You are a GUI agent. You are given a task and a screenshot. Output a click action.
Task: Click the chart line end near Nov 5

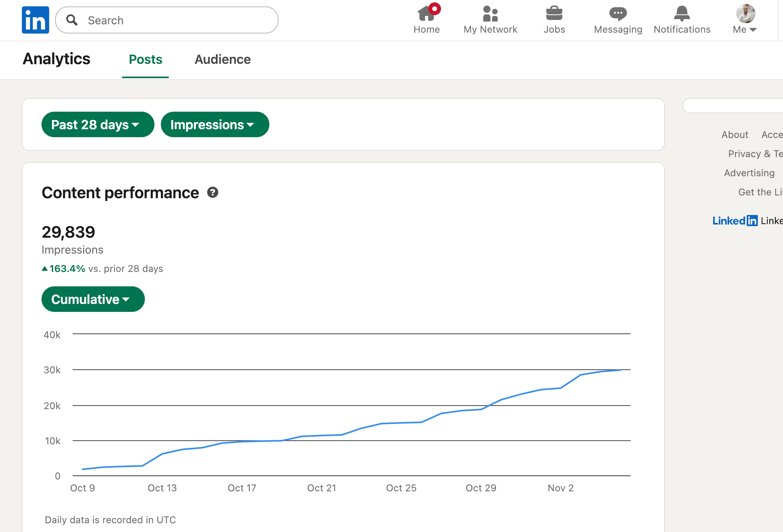click(x=620, y=370)
